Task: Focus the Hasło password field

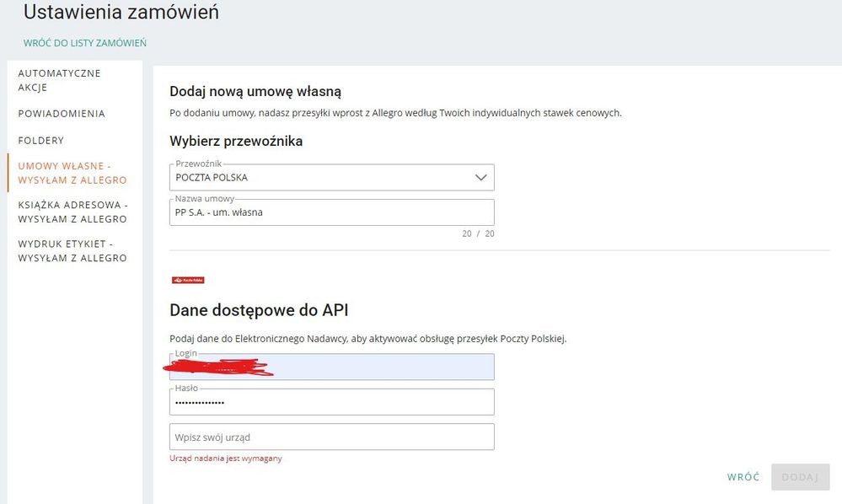Action: coord(332,402)
